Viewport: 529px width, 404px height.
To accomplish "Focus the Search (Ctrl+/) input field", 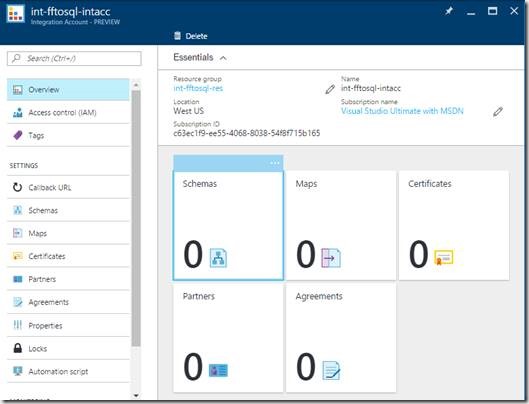I will point(74,58).
